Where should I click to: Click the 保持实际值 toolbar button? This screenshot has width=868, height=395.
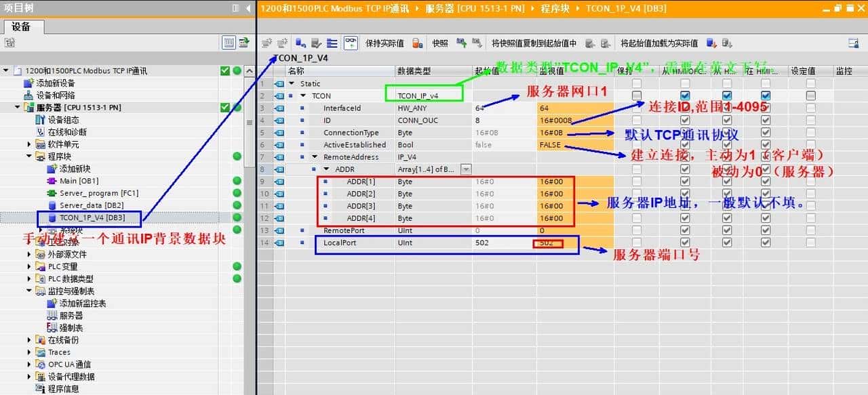(x=384, y=43)
